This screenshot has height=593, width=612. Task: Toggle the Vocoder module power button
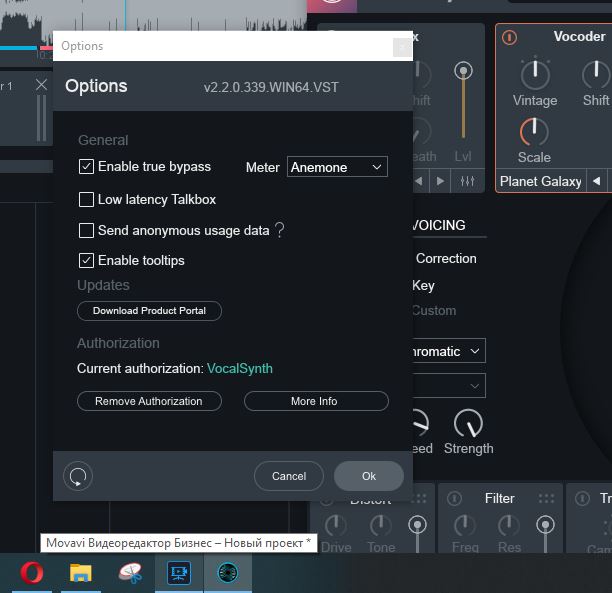(510, 38)
